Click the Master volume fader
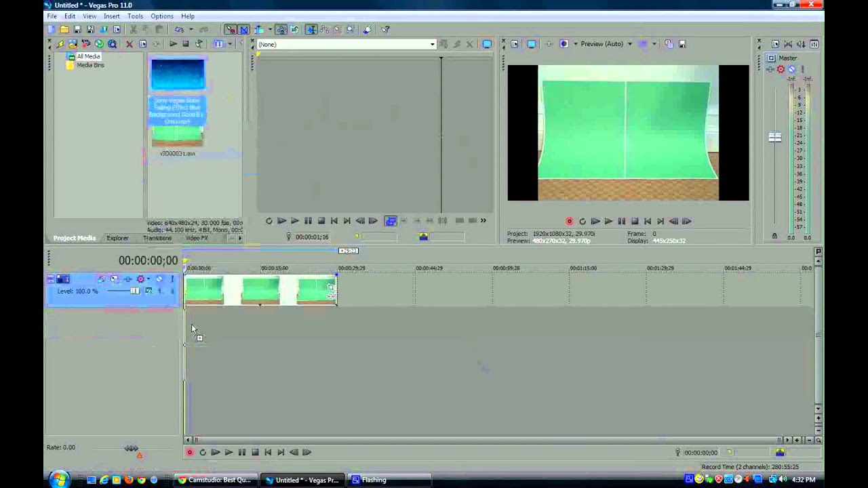Image resolution: width=868 pixels, height=488 pixels. click(774, 138)
